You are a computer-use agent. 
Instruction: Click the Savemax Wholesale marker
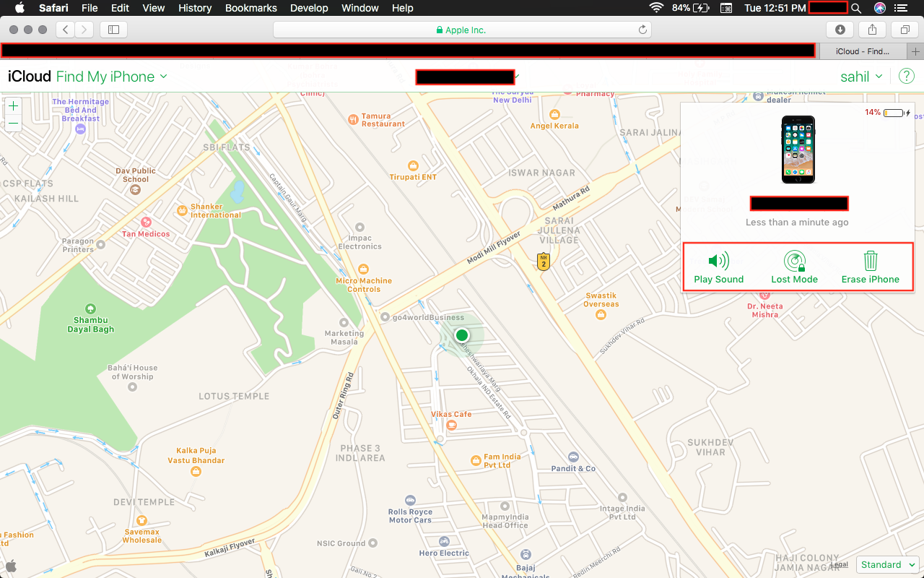click(141, 520)
